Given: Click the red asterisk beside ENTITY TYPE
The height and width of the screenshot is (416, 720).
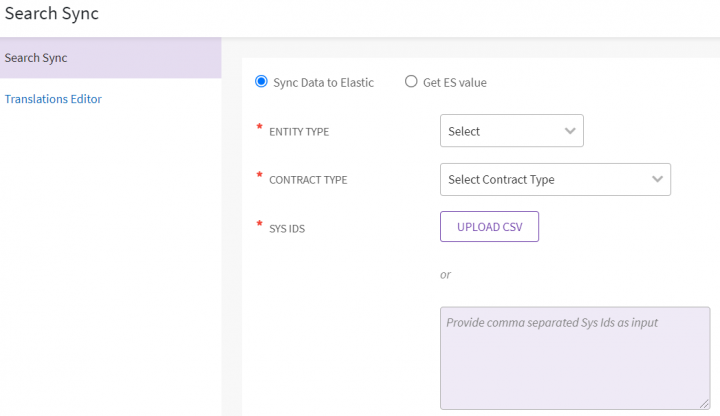Looking at the screenshot, I should [260, 129].
